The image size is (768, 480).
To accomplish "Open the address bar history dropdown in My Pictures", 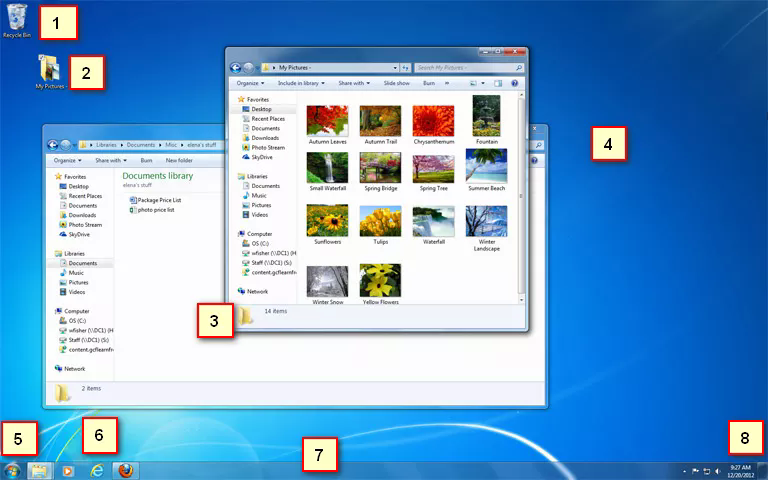I will point(395,68).
